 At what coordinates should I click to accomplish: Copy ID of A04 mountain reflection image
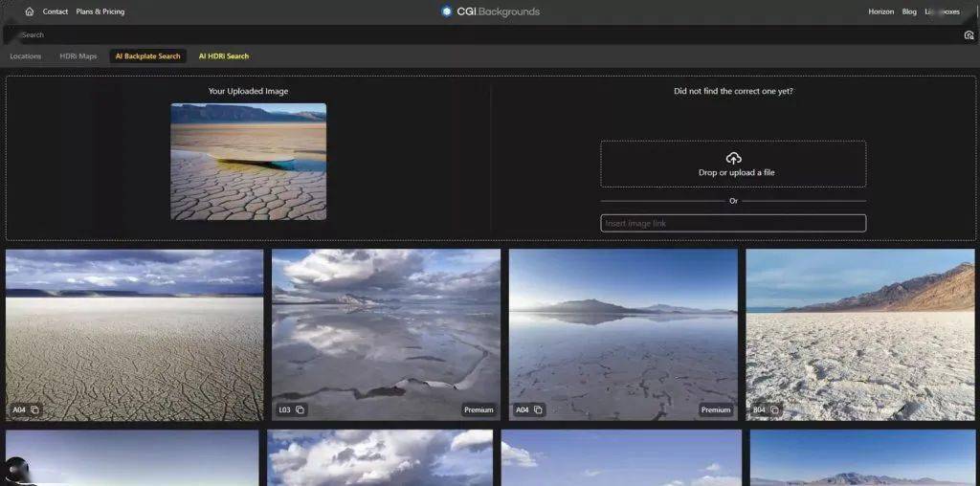(x=538, y=409)
